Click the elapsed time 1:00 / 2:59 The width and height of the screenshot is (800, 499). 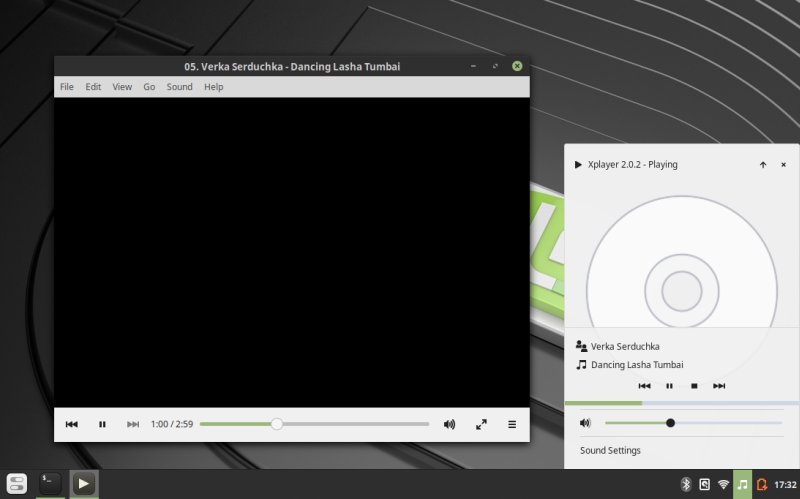pos(172,424)
